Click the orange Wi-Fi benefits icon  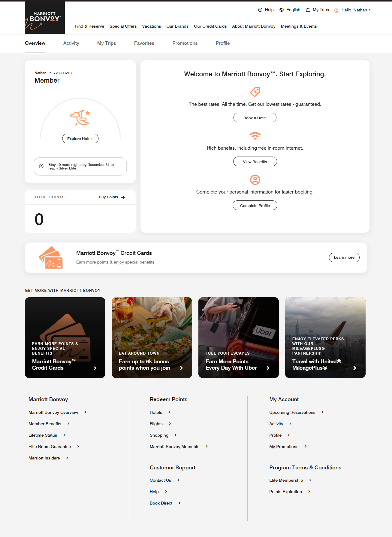(x=255, y=136)
